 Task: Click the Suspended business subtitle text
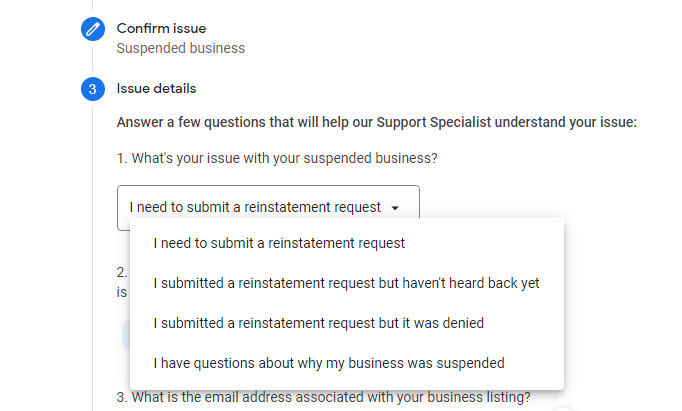[x=181, y=48]
